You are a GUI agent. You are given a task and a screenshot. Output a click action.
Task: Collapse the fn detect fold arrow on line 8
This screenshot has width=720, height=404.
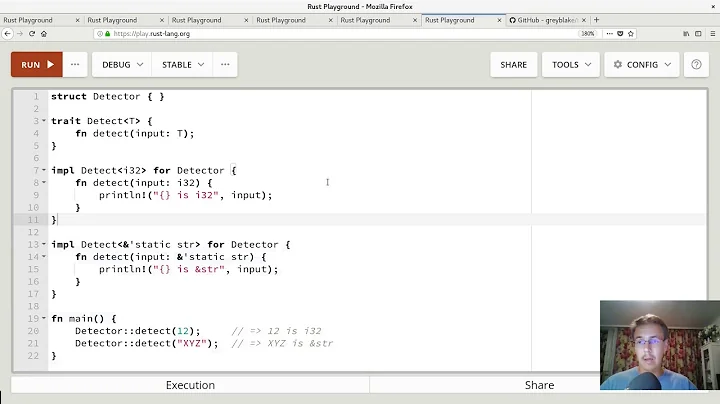coord(44,183)
